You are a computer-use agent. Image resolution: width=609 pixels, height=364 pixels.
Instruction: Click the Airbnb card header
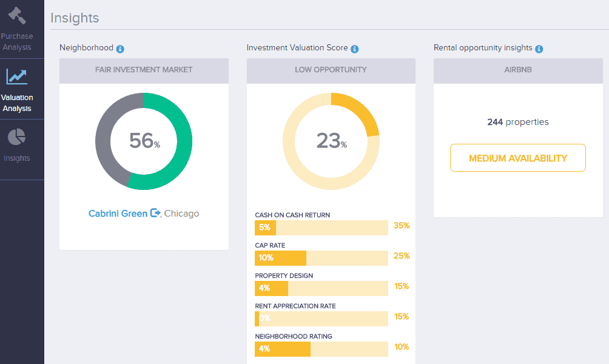tap(517, 70)
